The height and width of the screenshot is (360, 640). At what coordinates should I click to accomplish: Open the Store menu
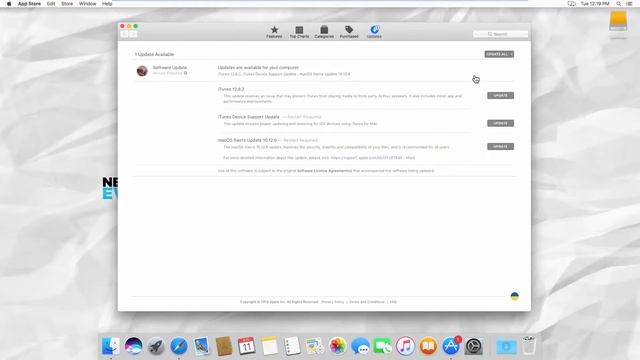[67, 4]
